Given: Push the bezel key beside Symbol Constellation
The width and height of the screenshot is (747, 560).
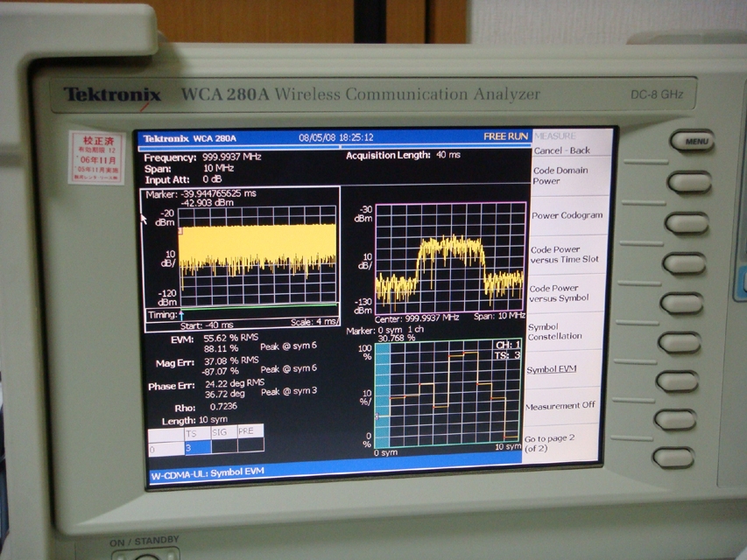Looking at the screenshot, I should pos(680,343).
